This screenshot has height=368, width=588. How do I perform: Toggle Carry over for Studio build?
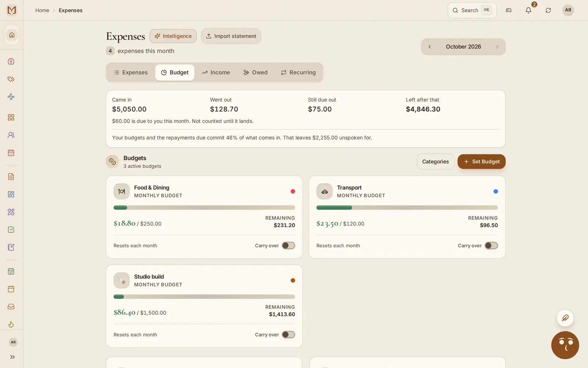[288, 335]
